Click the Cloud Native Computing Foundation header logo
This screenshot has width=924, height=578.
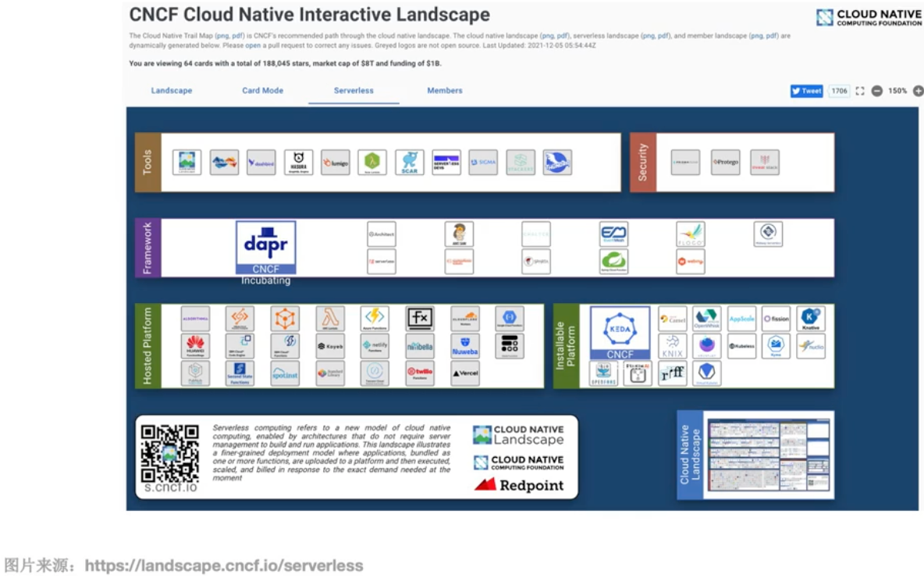[869, 17]
